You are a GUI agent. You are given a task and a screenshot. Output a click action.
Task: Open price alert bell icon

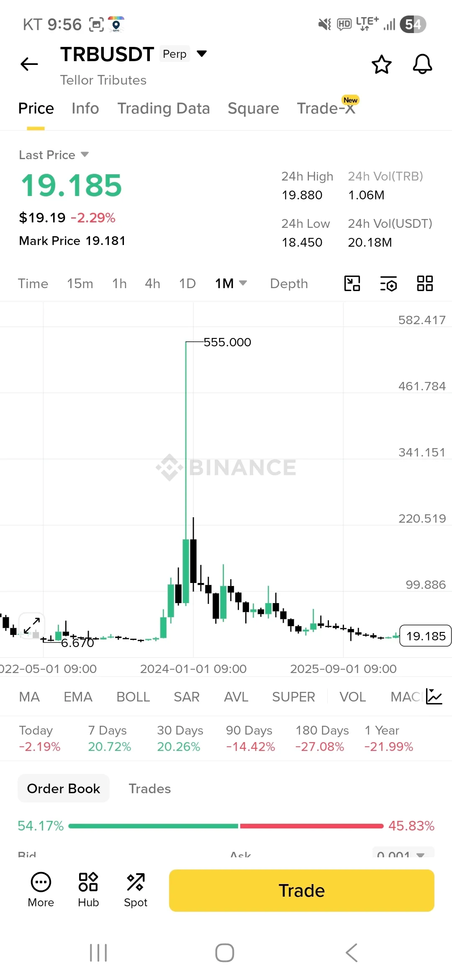(422, 64)
